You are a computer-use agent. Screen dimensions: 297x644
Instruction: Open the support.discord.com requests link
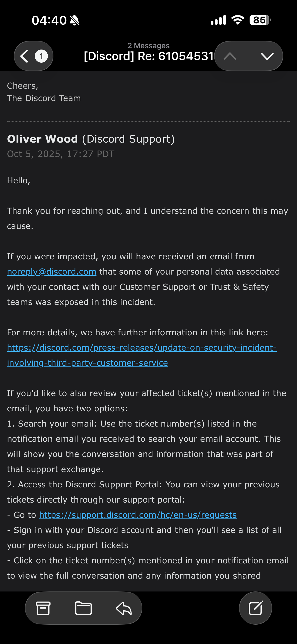point(138,515)
